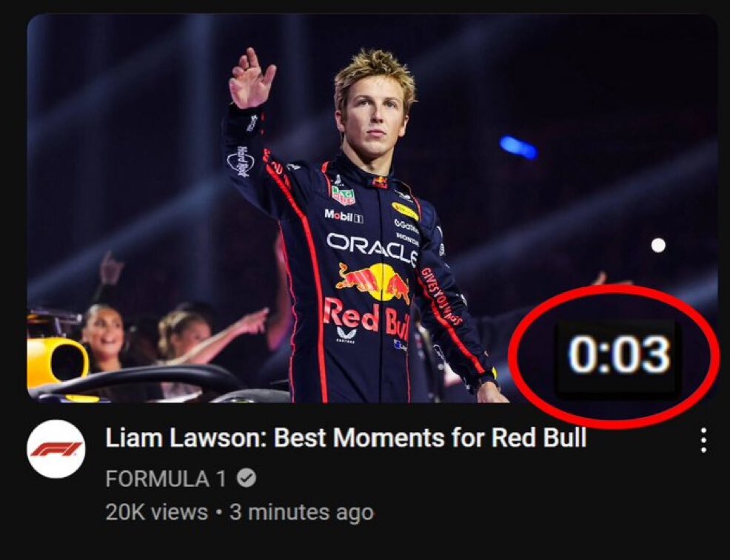730x560 pixels.
Task: Click the 0:03 video duration badge
Action: (x=619, y=355)
